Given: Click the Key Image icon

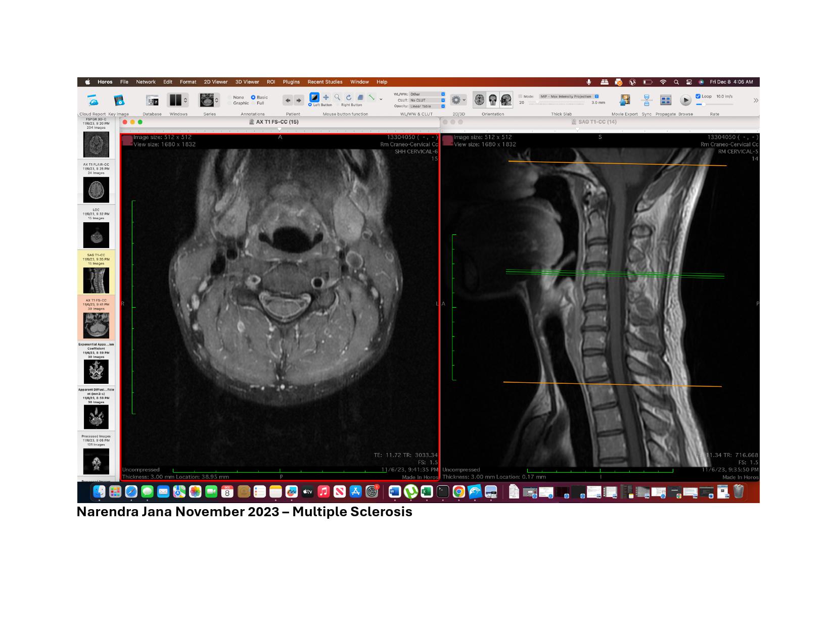Looking at the screenshot, I should (119, 101).
